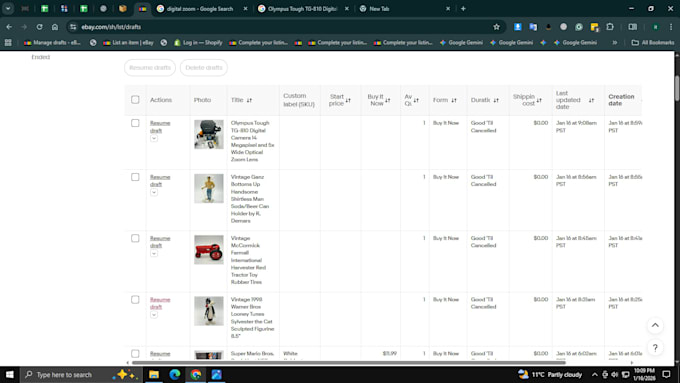Viewport: 680px width, 383px height.
Task: Click the Windows taskbar search box
Action: point(81,374)
